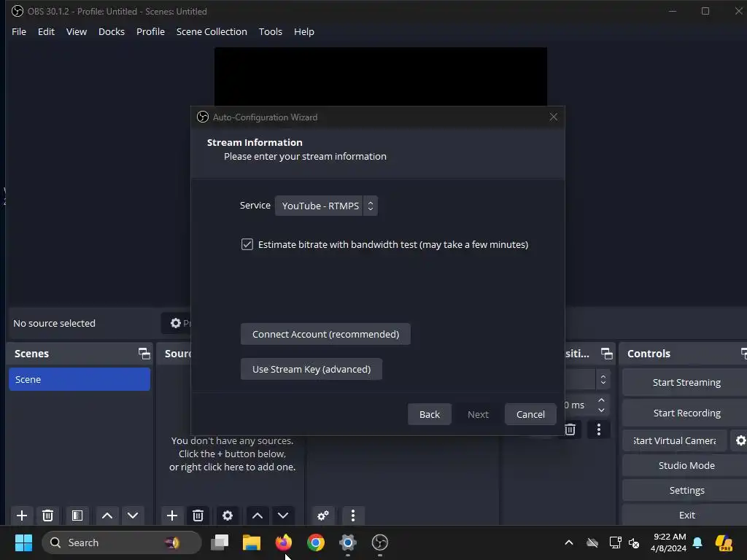
Task: Open advanced audio properties gears icon
Action: 323,516
